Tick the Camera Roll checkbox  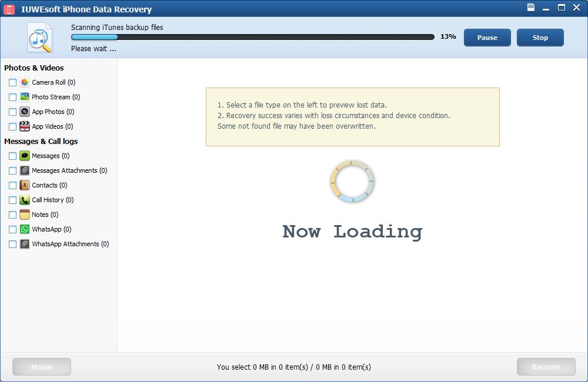point(12,82)
